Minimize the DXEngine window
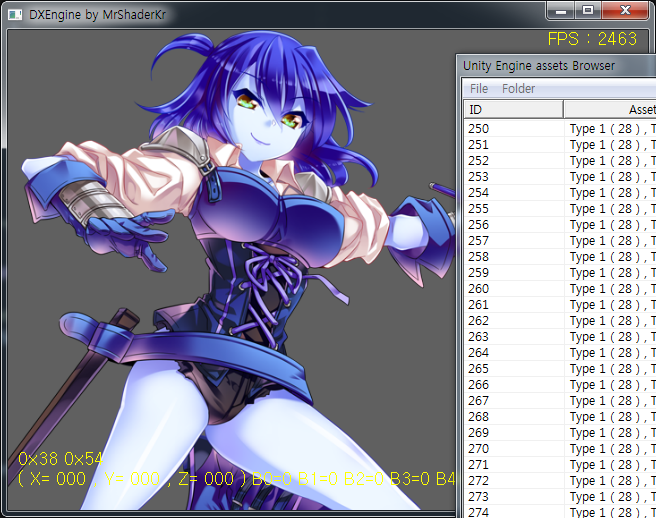The image size is (656, 518). [561, 11]
